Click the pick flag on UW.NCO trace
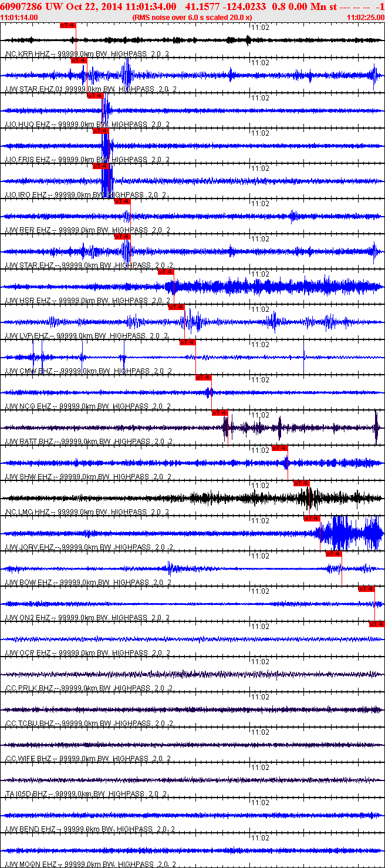 pyautogui.click(x=204, y=378)
